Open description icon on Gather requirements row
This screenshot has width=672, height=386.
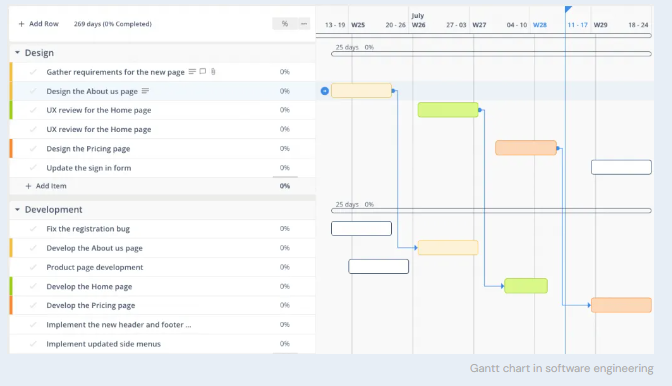point(192,72)
